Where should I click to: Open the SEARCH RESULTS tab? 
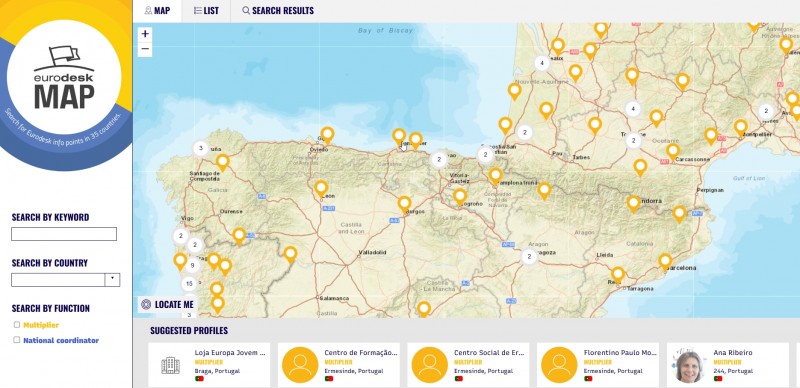(278, 11)
